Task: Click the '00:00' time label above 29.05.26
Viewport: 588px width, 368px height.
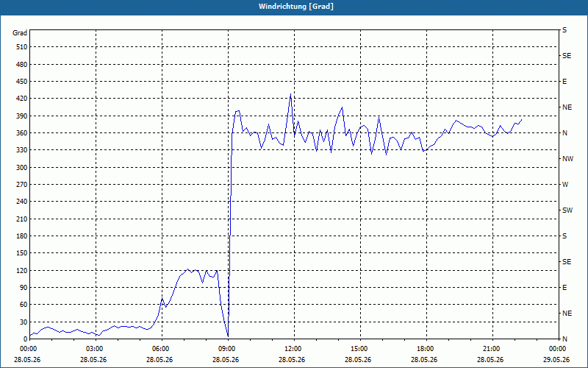Action: (x=558, y=349)
